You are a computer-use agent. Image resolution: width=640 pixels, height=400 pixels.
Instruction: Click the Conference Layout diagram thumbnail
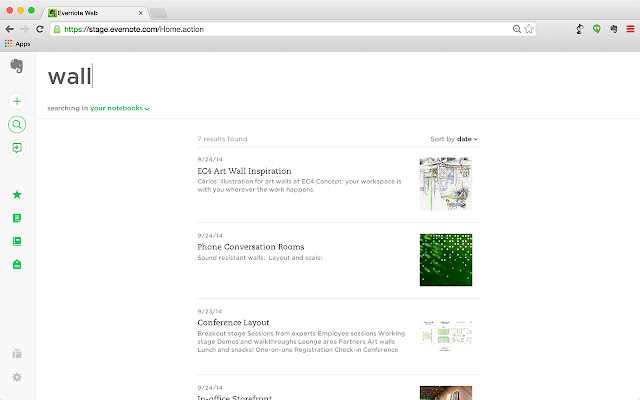tap(446, 336)
